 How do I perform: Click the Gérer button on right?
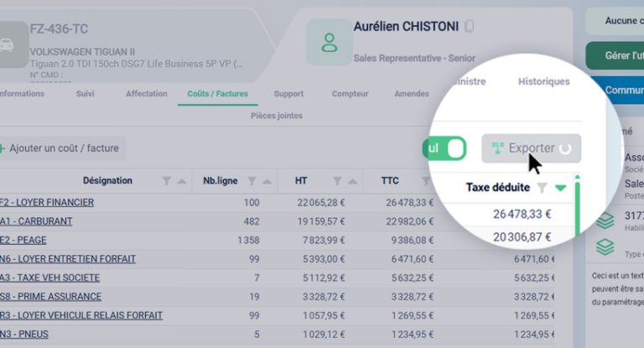(x=615, y=55)
